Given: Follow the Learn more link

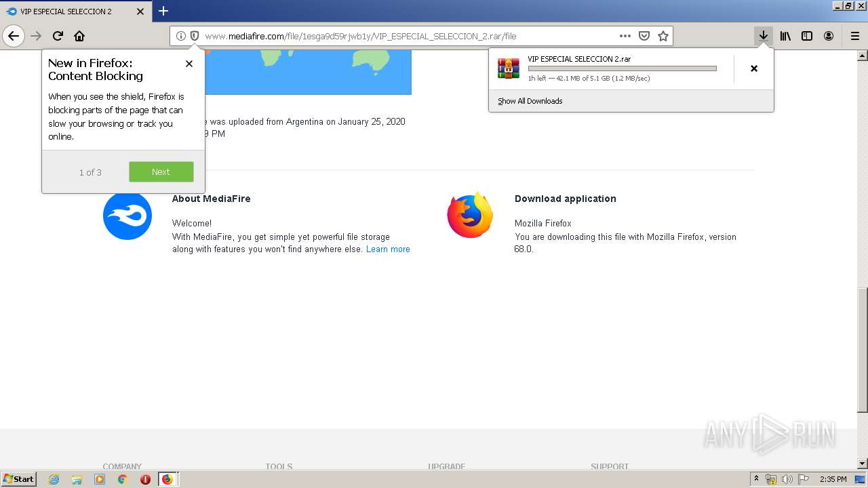Looking at the screenshot, I should 388,249.
